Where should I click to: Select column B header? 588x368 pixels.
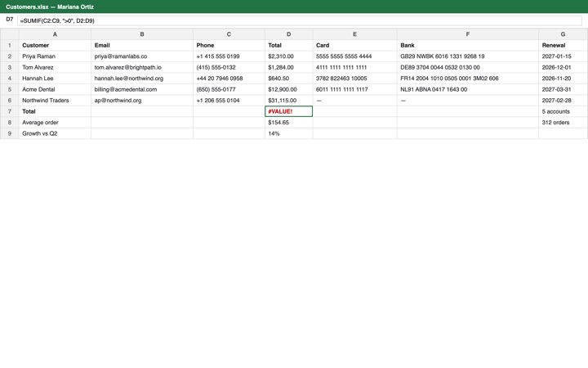click(142, 34)
